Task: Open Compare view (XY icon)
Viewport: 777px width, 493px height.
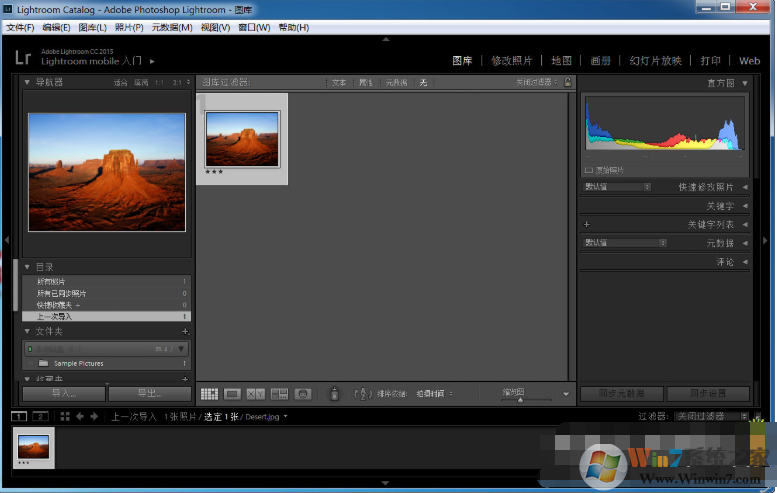Action: (255, 394)
